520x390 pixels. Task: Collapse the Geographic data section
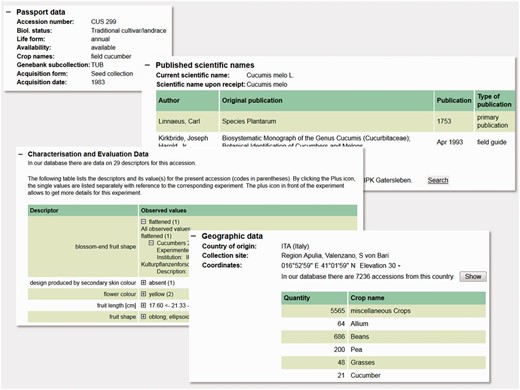pyautogui.click(x=193, y=236)
